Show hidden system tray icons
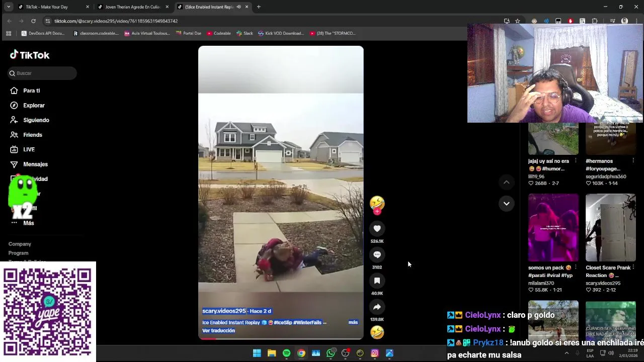 click(x=567, y=353)
